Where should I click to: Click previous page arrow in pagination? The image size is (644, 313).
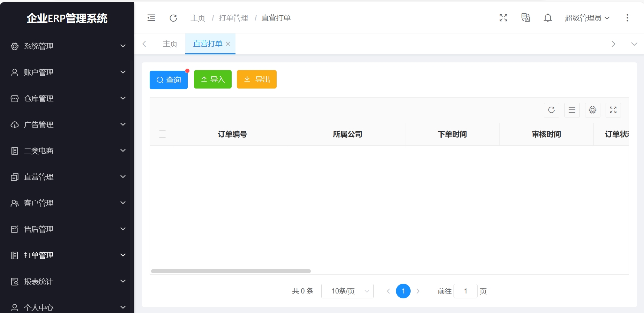388,291
